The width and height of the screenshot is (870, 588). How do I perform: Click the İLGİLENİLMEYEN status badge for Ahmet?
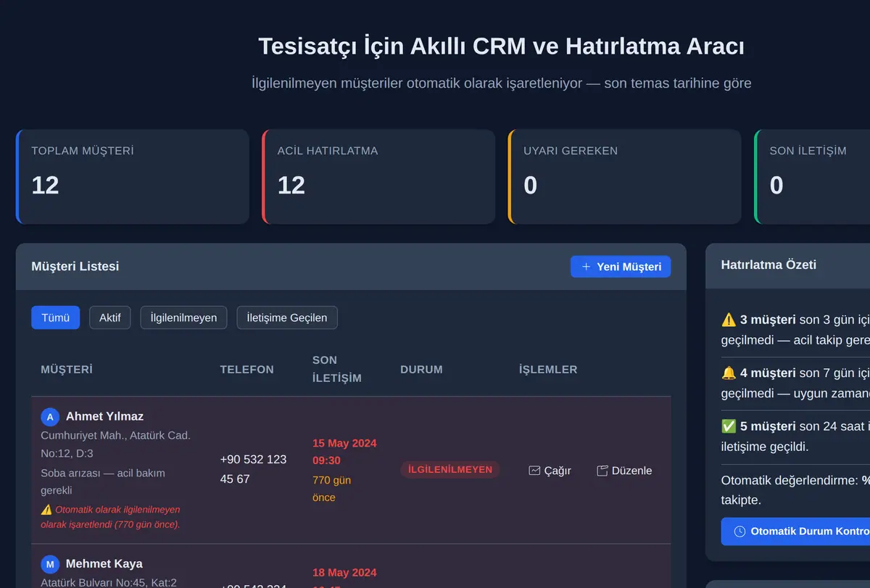450,470
